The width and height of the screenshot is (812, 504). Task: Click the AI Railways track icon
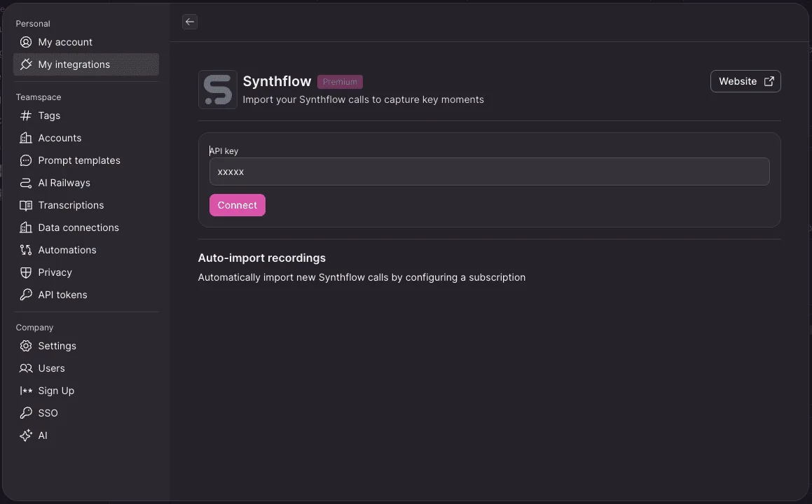26,183
